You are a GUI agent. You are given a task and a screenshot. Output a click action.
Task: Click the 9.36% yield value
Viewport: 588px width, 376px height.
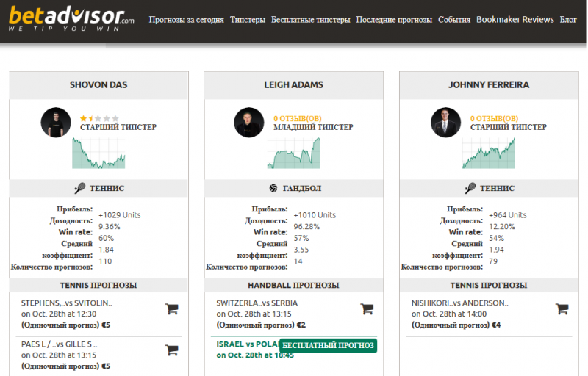pyautogui.click(x=109, y=227)
